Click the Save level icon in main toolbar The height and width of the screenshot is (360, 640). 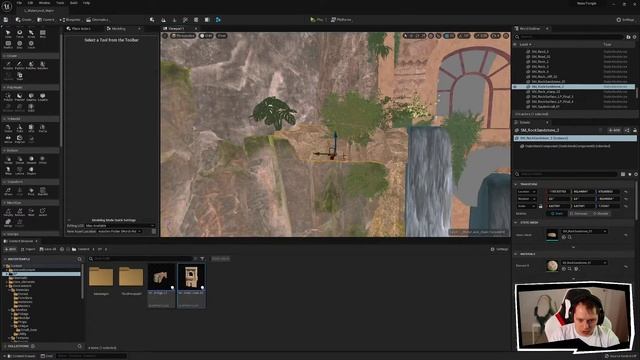6,20
